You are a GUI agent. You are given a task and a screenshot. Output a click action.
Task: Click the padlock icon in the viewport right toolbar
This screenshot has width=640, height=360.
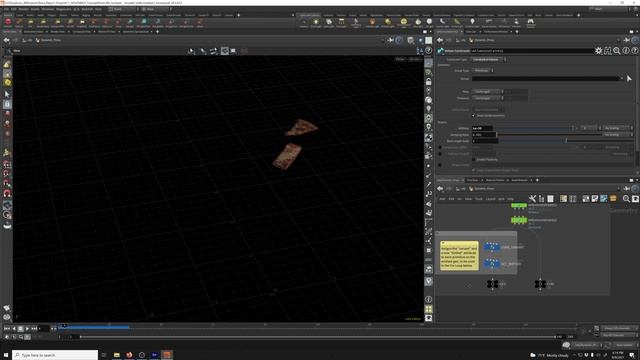coord(429,82)
